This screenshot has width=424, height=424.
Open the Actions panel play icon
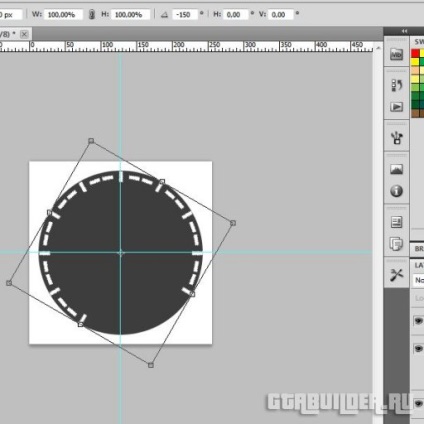click(x=396, y=107)
